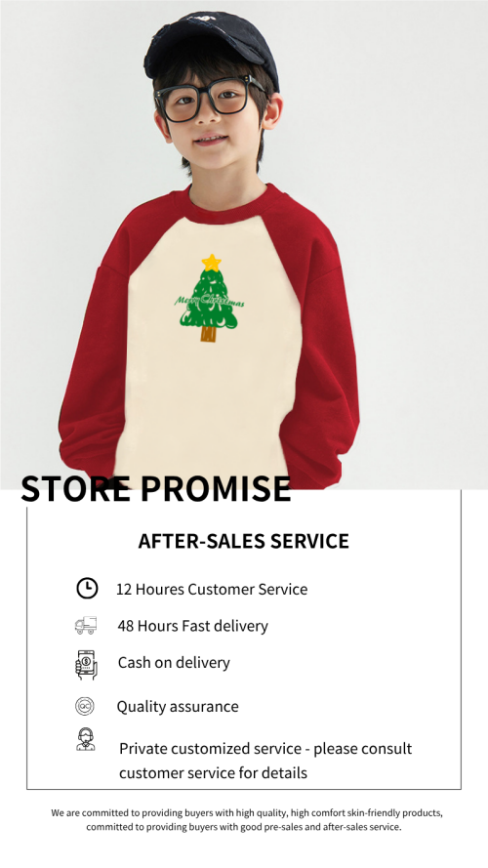Image resolution: width=488 pixels, height=868 pixels.
Task: Select the 12 Houres Customer Service text
Action: [212, 589]
